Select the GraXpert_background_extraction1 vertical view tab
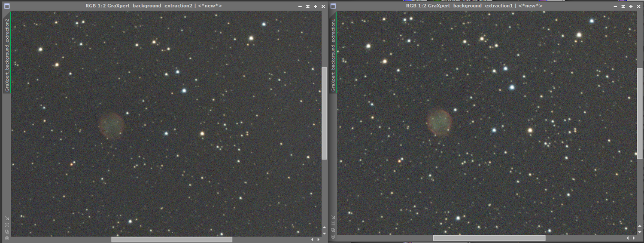 [x=333, y=52]
